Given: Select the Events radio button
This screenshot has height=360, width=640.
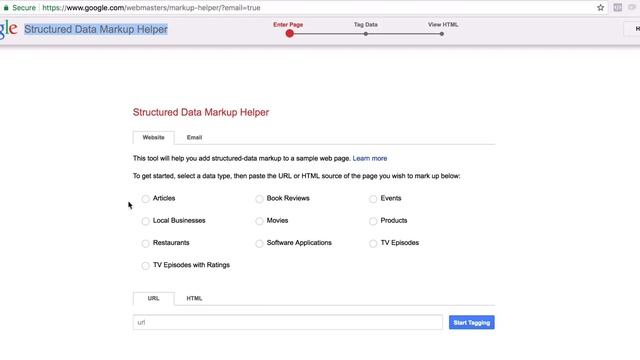Looking at the screenshot, I should pos(373,199).
